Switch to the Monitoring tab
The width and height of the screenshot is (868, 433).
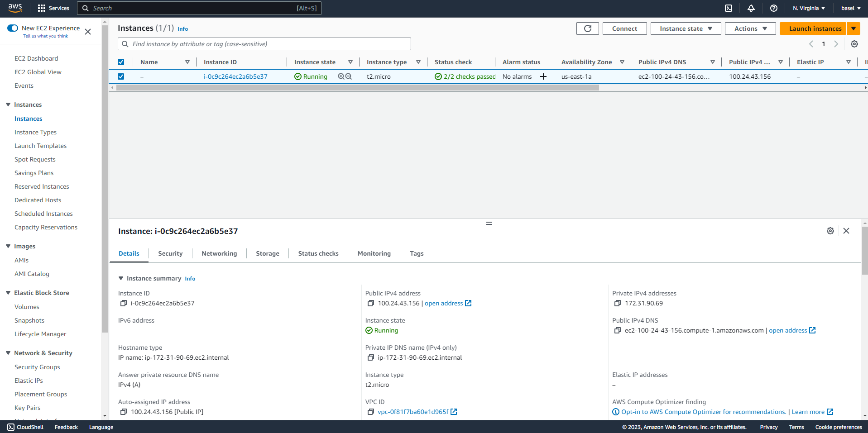click(374, 253)
